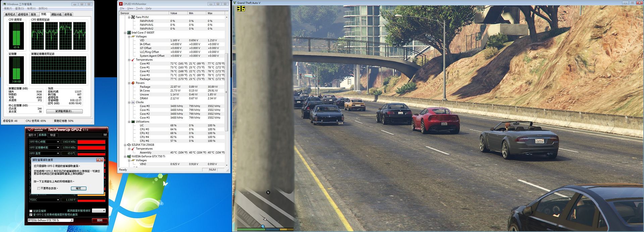Screen dimensions: 644x232
Task: Click the HWMonitor vertical scrollbar thumb
Action: coord(227,92)
